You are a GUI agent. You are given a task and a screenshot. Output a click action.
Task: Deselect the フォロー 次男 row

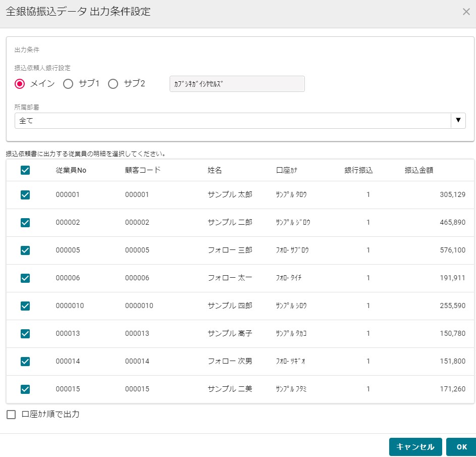25,361
